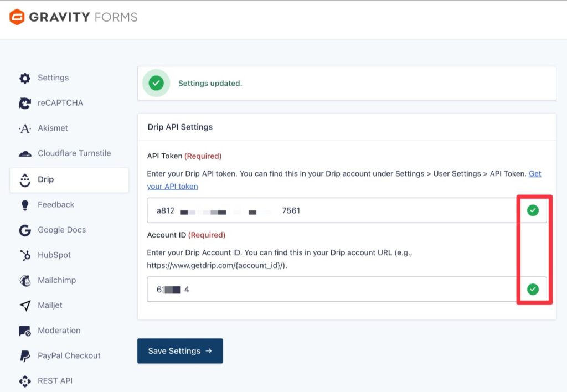Click the Settings updated success checkmark
This screenshot has width=567, height=392.
click(x=156, y=83)
